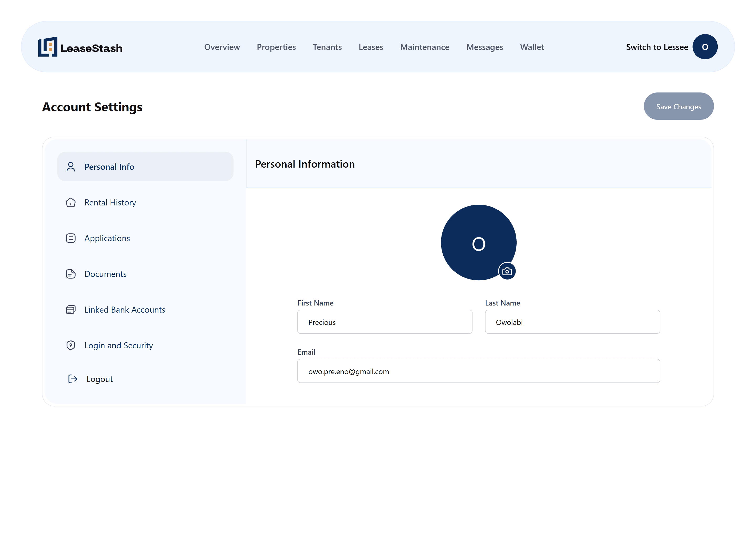This screenshot has height=538, width=756.
Task: Open the Tenants section
Action: tap(327, 47)
